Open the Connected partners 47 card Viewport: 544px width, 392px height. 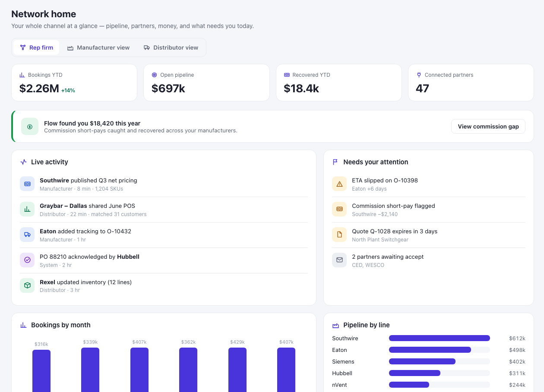point(471,83)
